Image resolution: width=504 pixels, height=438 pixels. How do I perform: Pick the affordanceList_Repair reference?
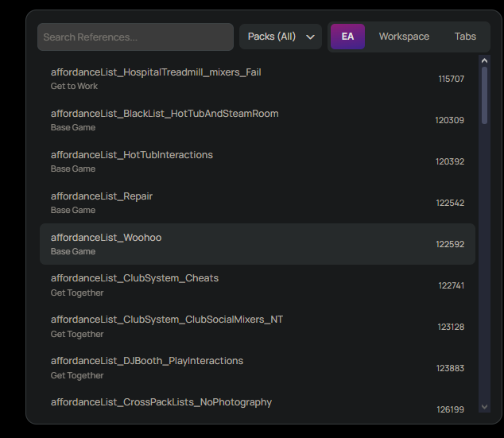click(x=102, y=196)
